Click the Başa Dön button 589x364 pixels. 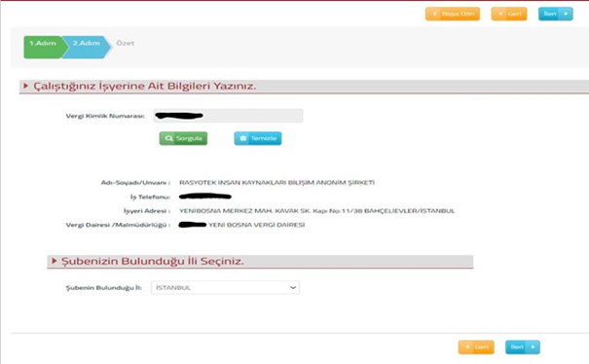point(453,14)
